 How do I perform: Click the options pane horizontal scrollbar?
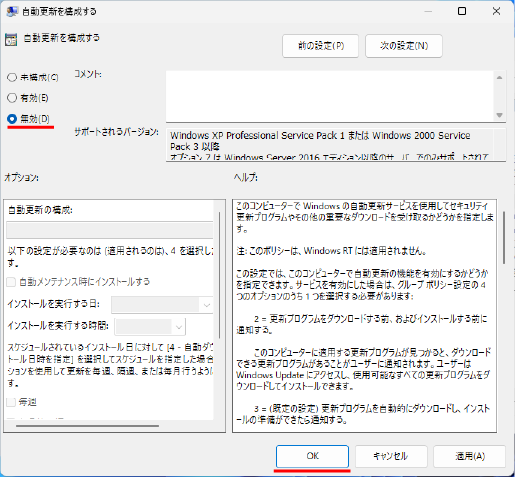point(87,426)
